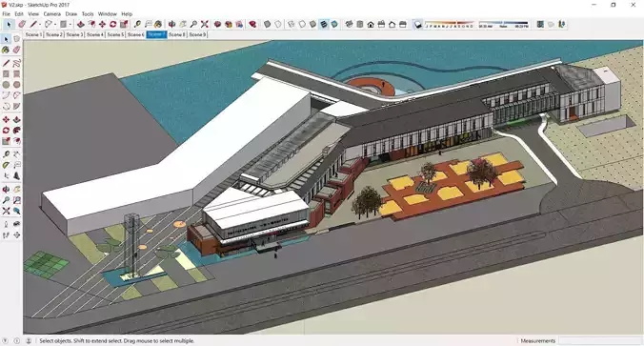This screenshot has width=644, height=346.
Task: Click the shadow date month slider
Action: click(x=450, y=24)
